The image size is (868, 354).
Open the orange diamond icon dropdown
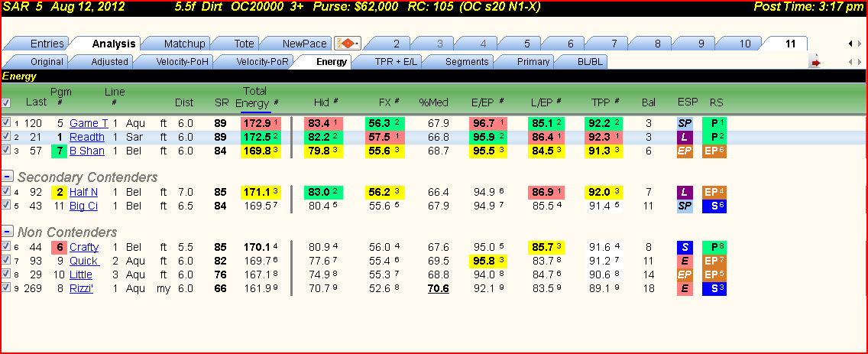tap(348, 44)
